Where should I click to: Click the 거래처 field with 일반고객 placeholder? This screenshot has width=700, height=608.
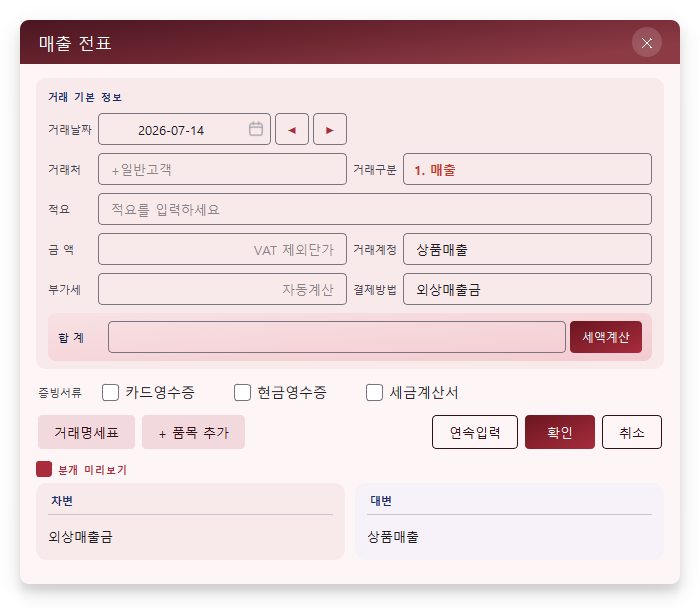click(x=222, y=169)
